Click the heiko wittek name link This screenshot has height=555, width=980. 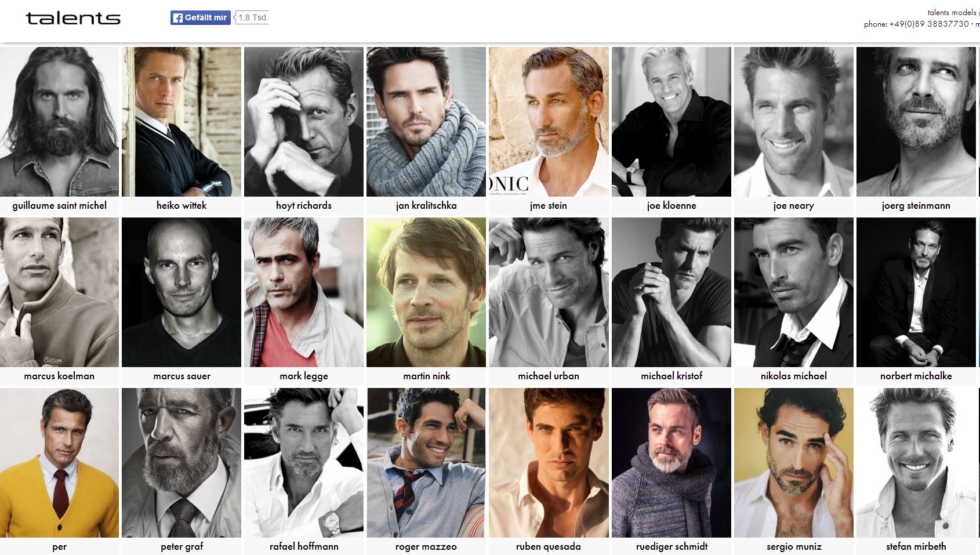pos(182,205)
